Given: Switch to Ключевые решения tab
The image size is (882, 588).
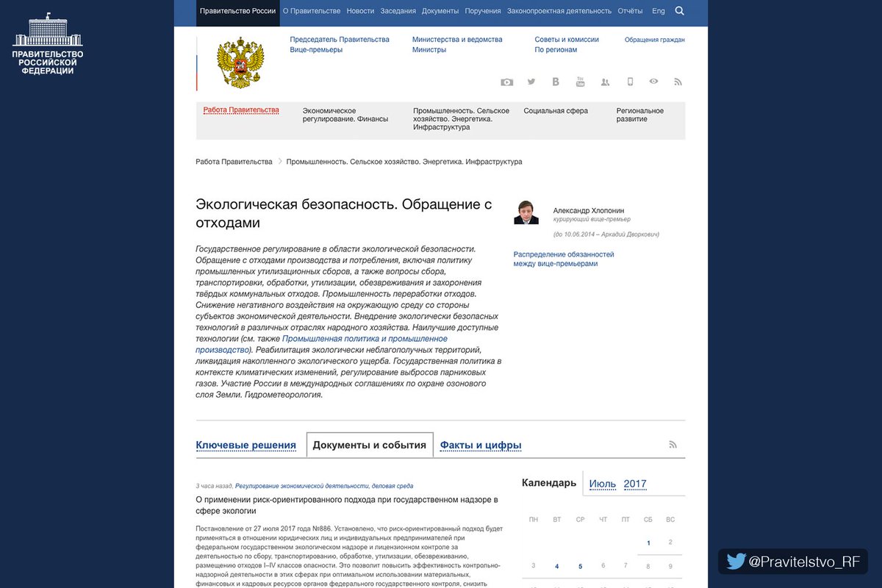Looking at the screenshot, I should point(245,445).
